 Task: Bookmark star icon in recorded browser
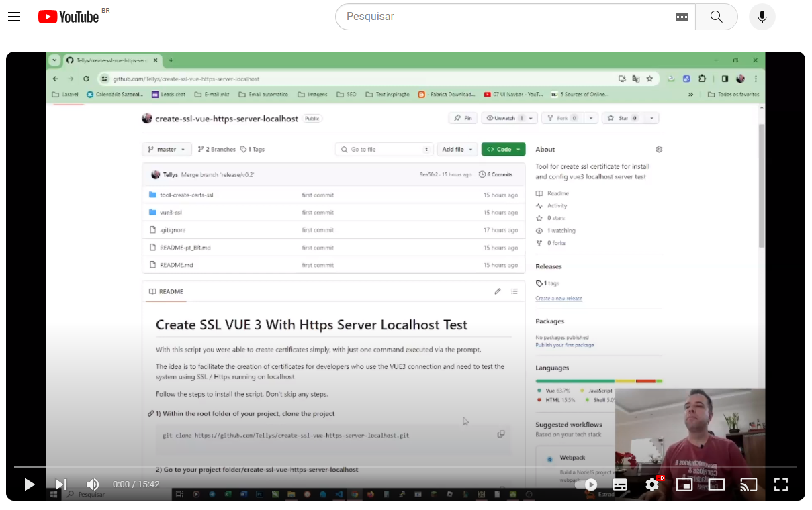coord(649,79)
